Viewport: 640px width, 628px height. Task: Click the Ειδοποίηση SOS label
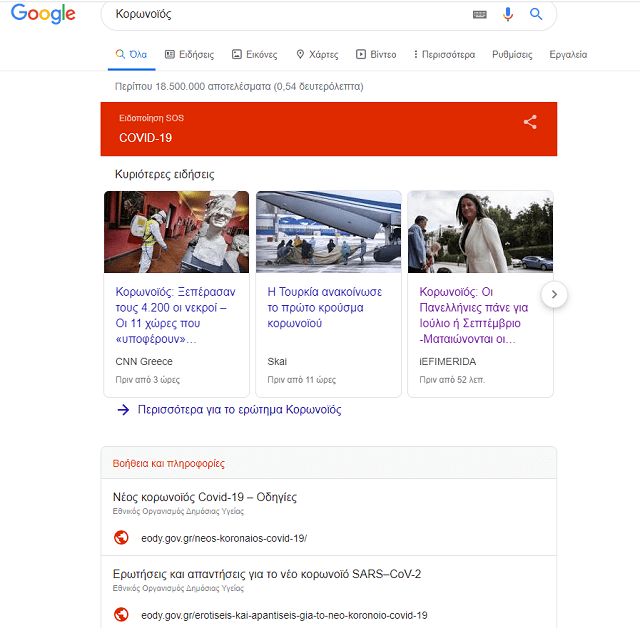click(151, 118)
